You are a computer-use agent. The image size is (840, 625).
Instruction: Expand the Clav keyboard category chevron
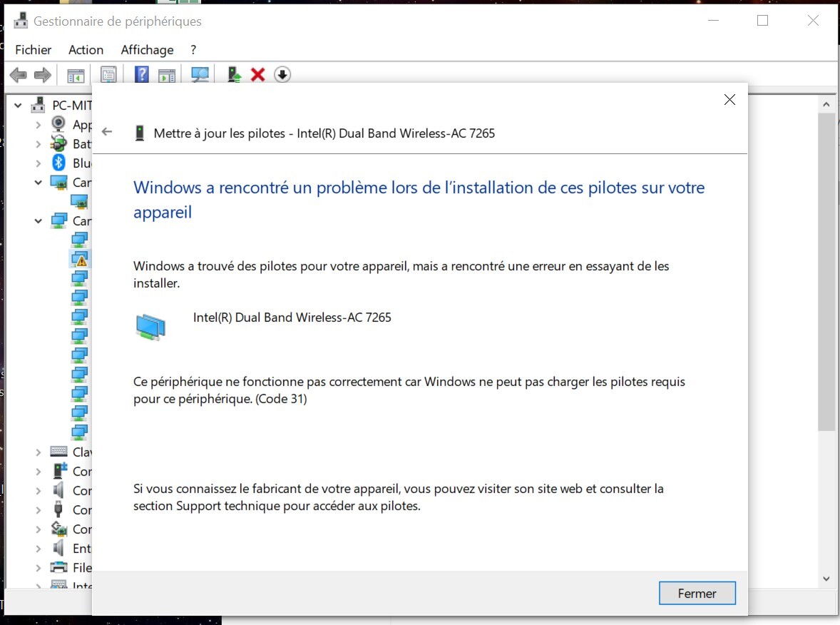pos(38,452)
